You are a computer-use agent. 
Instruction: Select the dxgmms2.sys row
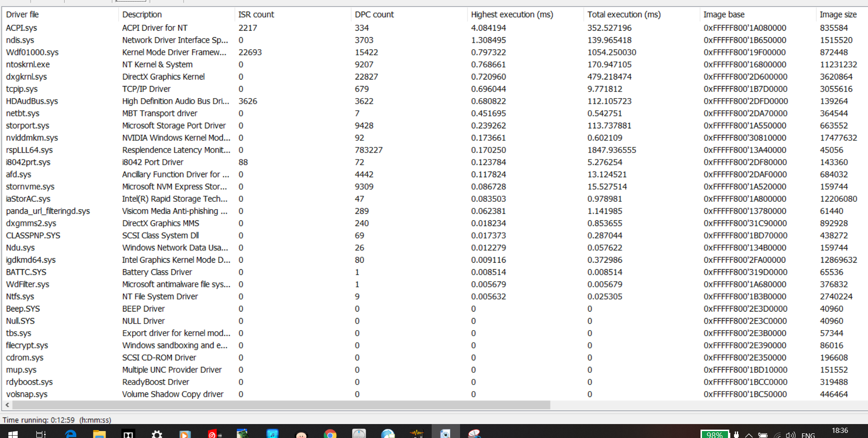[435, 223]
